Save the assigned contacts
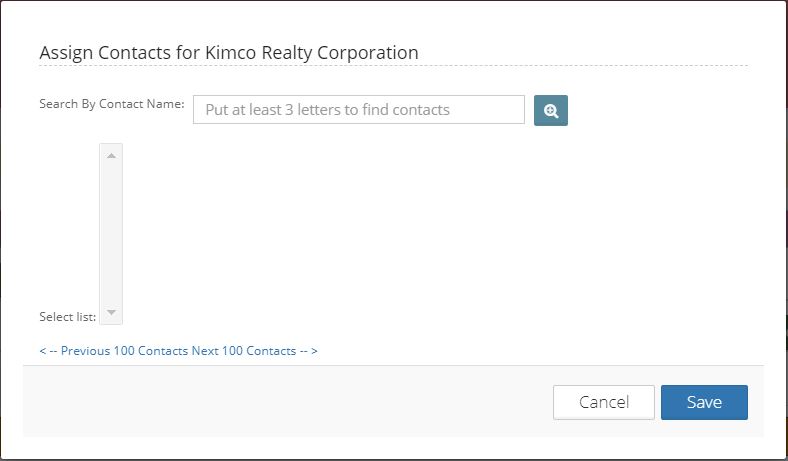Image resolution: width=788 pixels, height=461 pixels. [705, 402]
